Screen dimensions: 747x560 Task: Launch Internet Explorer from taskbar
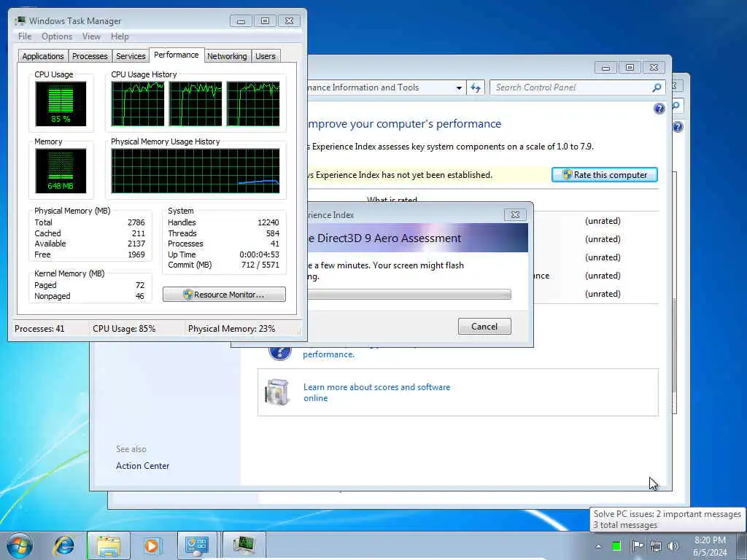click(64, 545)
